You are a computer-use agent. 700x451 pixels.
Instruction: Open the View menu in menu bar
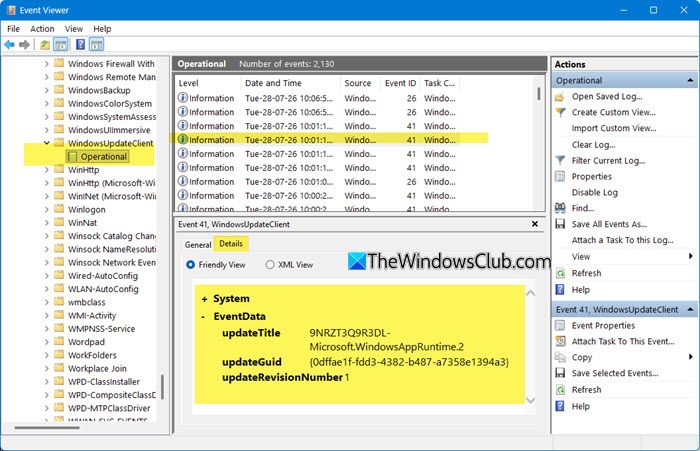(x=74, y=29)
